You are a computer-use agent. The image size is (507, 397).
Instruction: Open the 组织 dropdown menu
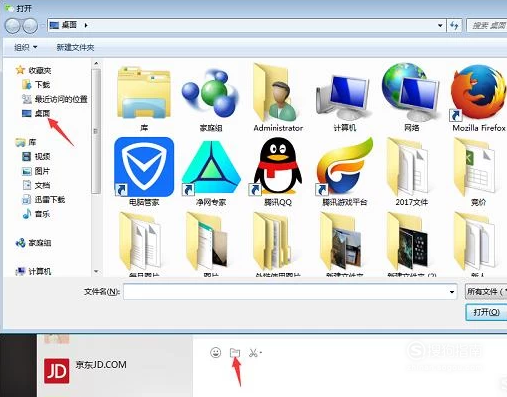click(x=25, y=47)
